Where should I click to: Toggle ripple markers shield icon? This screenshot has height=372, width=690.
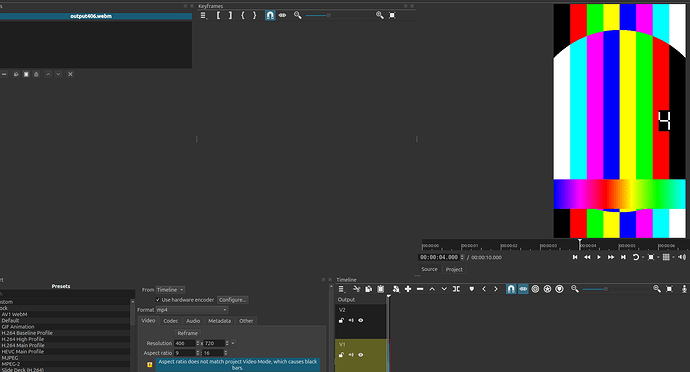click(559, 289)
